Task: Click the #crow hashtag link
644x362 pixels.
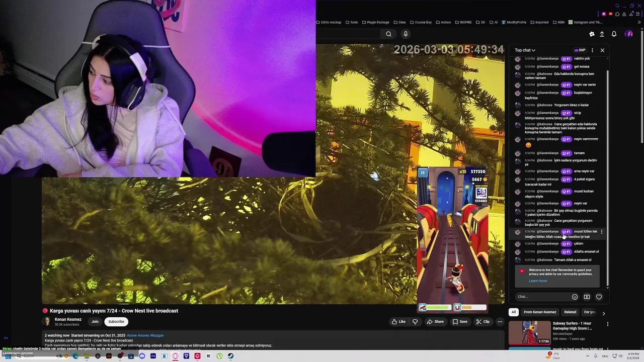Action: (x=132, y=335)
